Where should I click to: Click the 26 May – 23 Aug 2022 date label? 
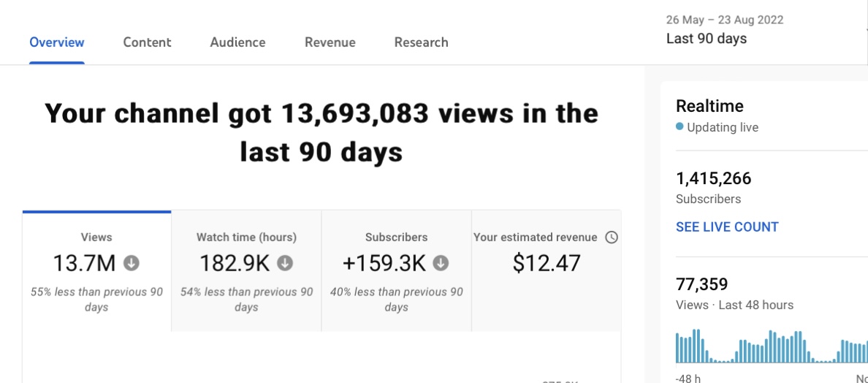coord(725,20)
